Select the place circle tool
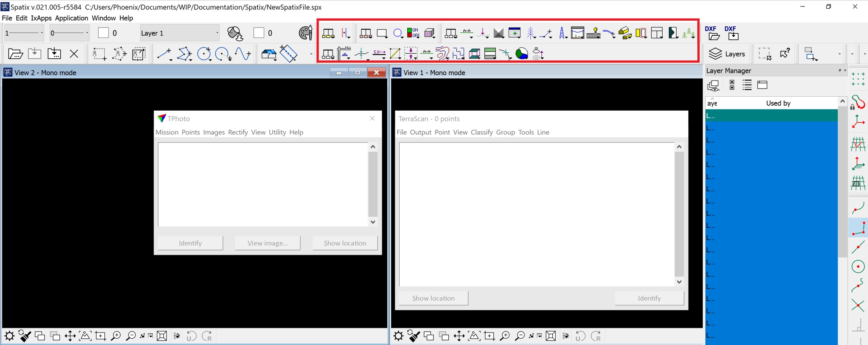Viewport: 868px width, 345px height. pyautogui.click(x=204, y=54)
